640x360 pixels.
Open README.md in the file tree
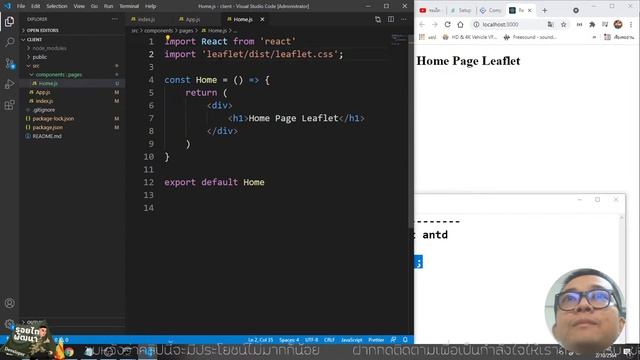(x=47, y=136)
